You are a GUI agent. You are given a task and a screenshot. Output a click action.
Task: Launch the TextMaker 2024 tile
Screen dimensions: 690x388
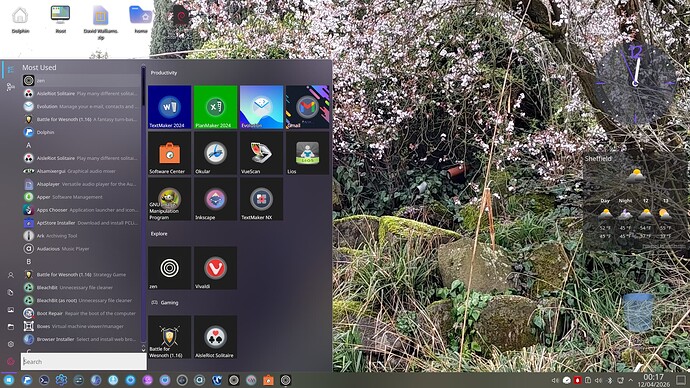(x=169, y=107)
